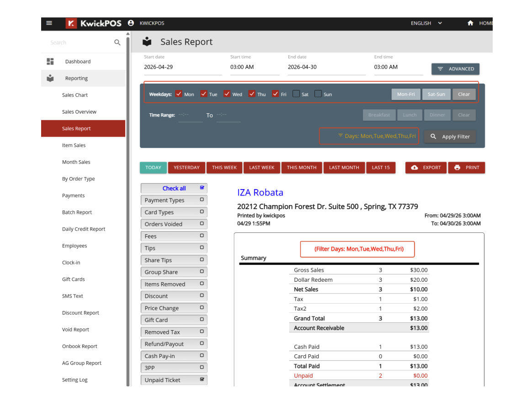Collapse the Reporting sidebar section
Screen dimensions: 532x411
83,78
